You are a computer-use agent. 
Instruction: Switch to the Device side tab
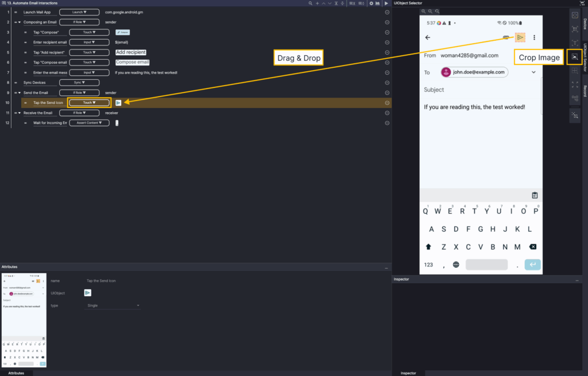pos(585,24)
